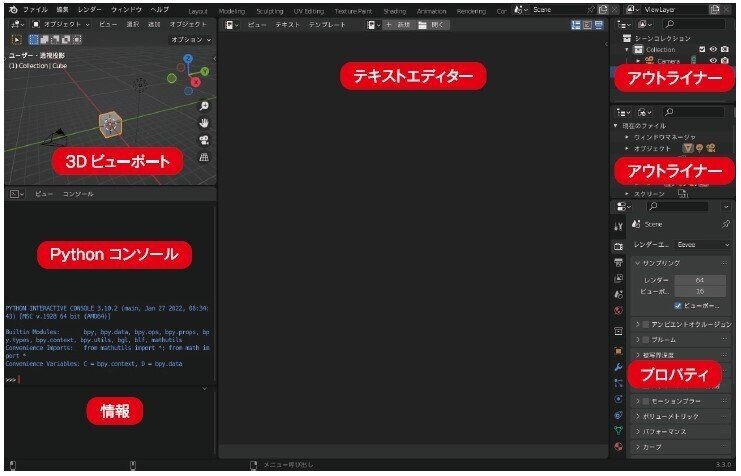Open 3D viewport editor type dropdown

pyautogui.click(x=17, y=24)
